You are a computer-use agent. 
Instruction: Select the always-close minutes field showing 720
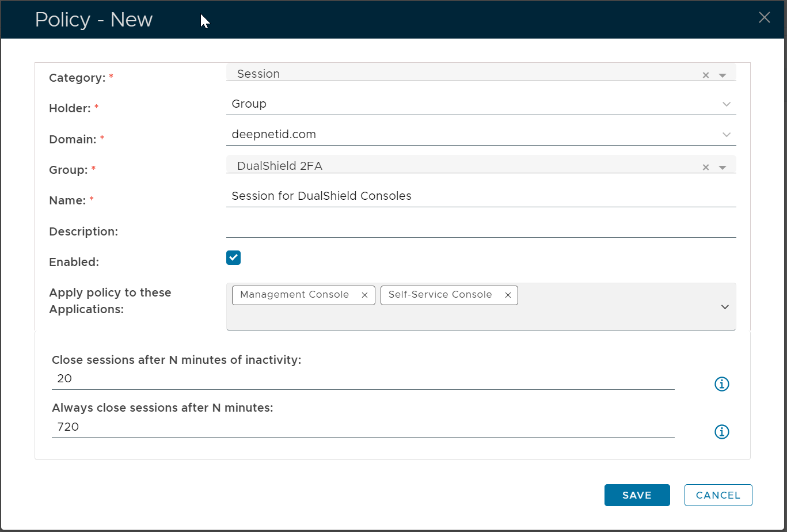(363, 427)
